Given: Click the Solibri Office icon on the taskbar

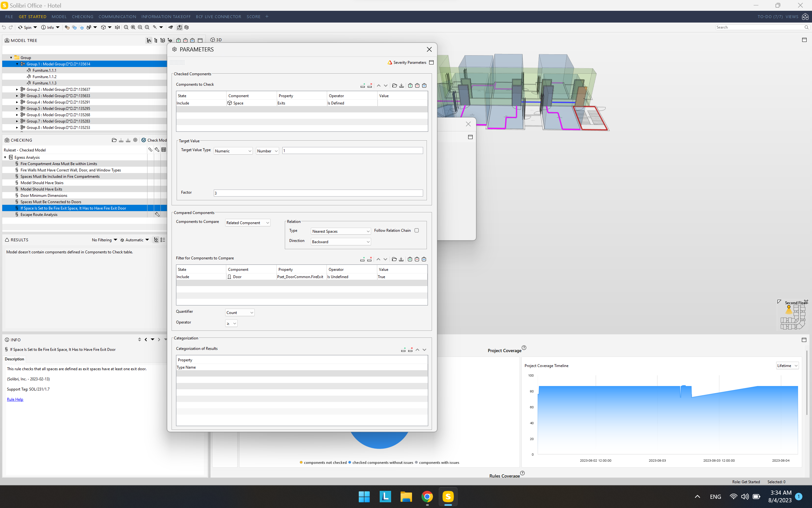Looking at the screenshot, I should [448, 496].
